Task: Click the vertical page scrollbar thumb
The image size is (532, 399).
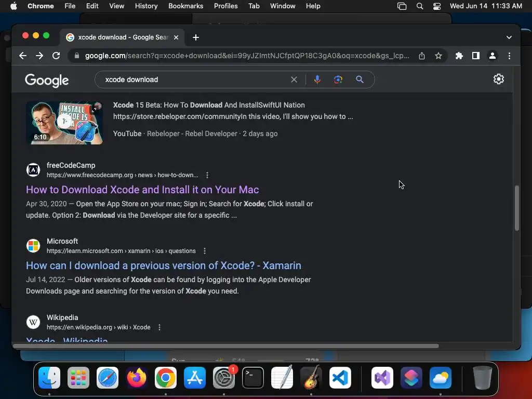Action: [517, 208]
